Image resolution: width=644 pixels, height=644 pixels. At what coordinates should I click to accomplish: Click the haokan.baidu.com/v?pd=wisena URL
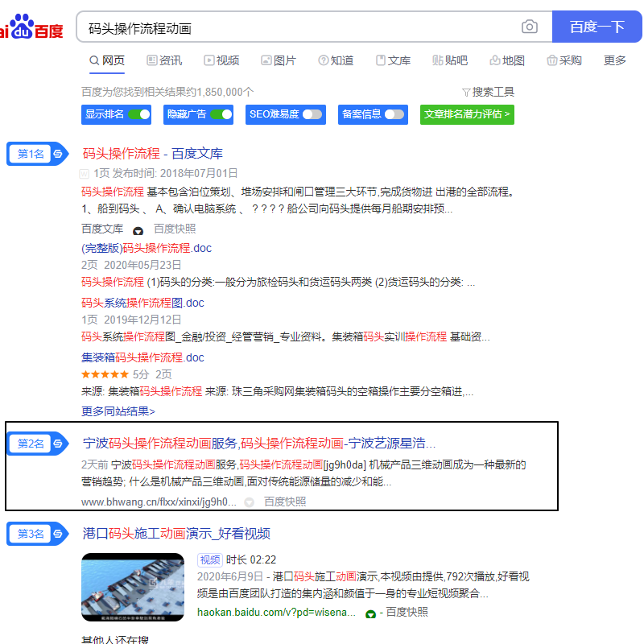click(x=276, y=613)
